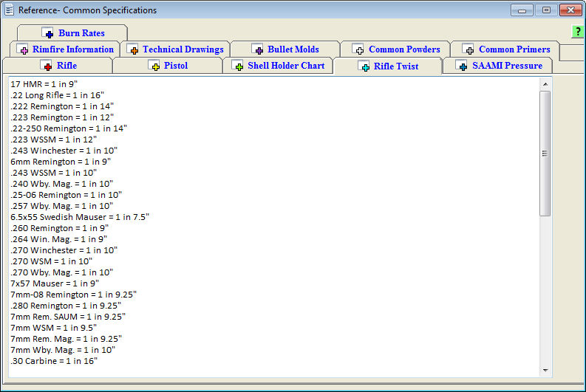Click the line '17 HMR = 1 in 9"'
Image resolution: width=586 pixels, height=392 pixels.
click(44, 84)
